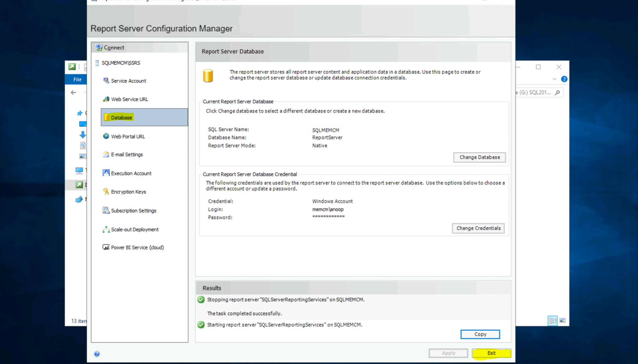This screenshot has width=638, height=364.
Task: Click back arrow in Explorer window
Action: (74, 92)
